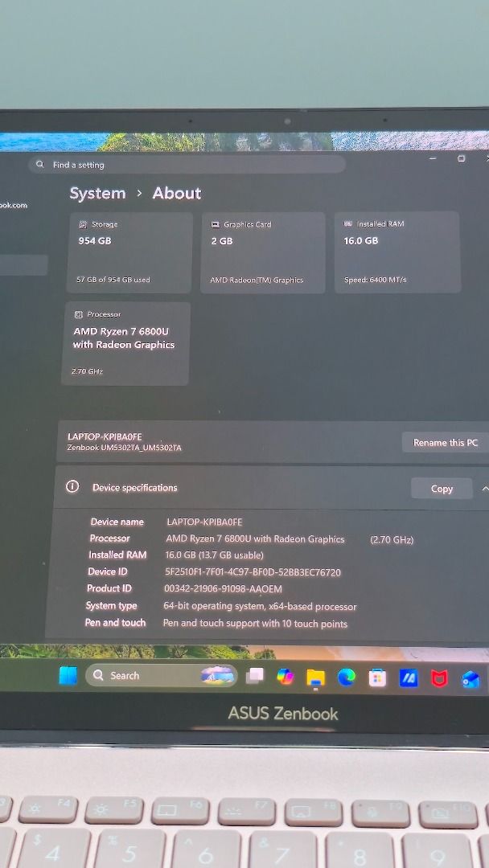Click the Installed RAM value 13.7 GB usable
The width and height of the screenshot is (489, 868).
pos(214,555)
